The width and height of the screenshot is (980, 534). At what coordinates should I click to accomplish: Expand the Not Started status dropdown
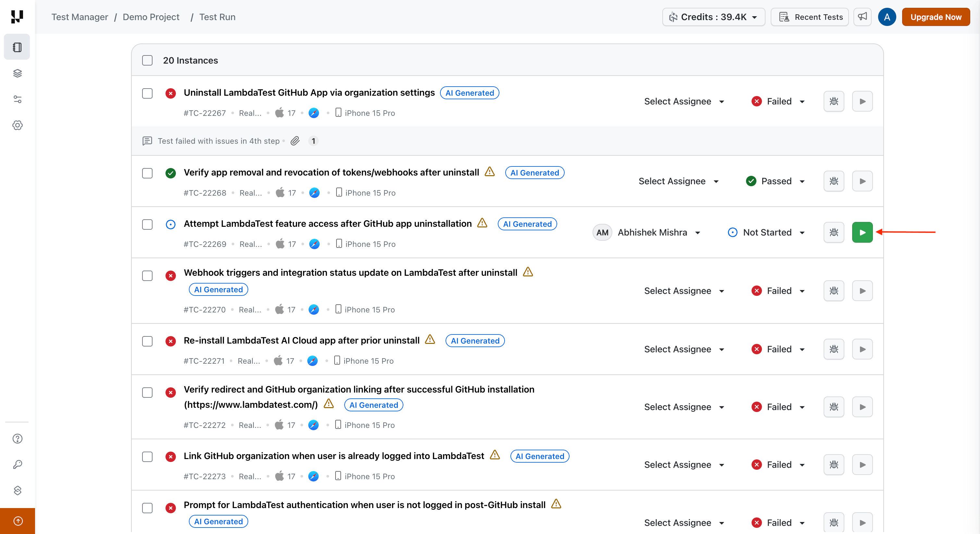pos(766,232)
